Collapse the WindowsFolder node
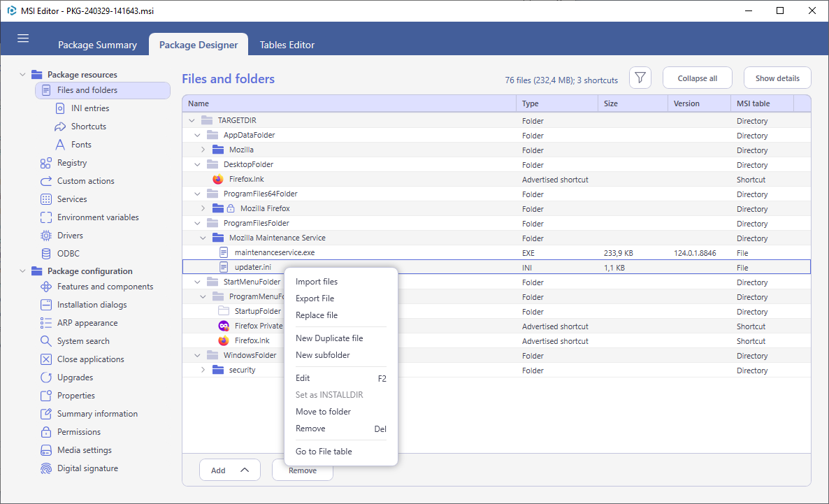This screenshot has width=829, height=504. point(197,355)
